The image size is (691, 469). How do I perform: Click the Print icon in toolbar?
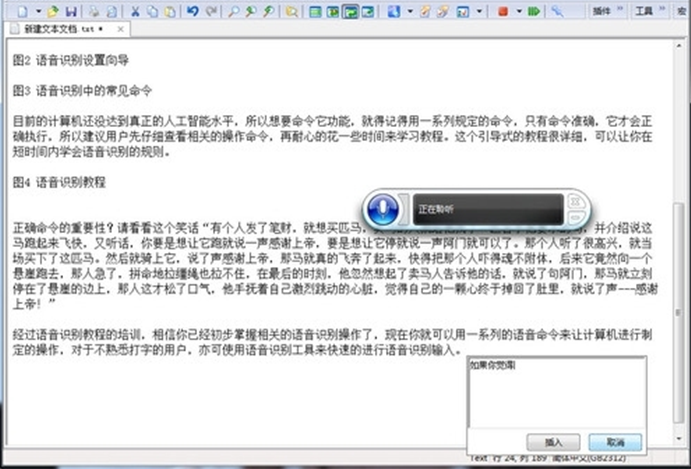point(92,11)
